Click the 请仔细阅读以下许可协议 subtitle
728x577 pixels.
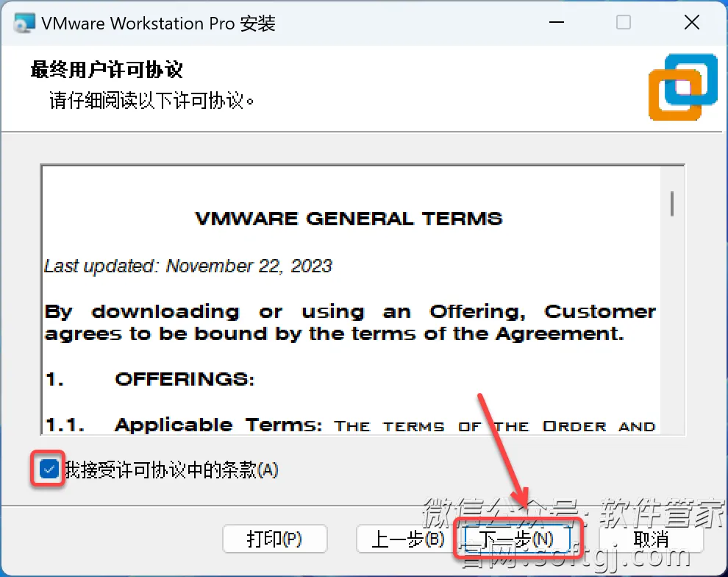(x=151, y=100)
